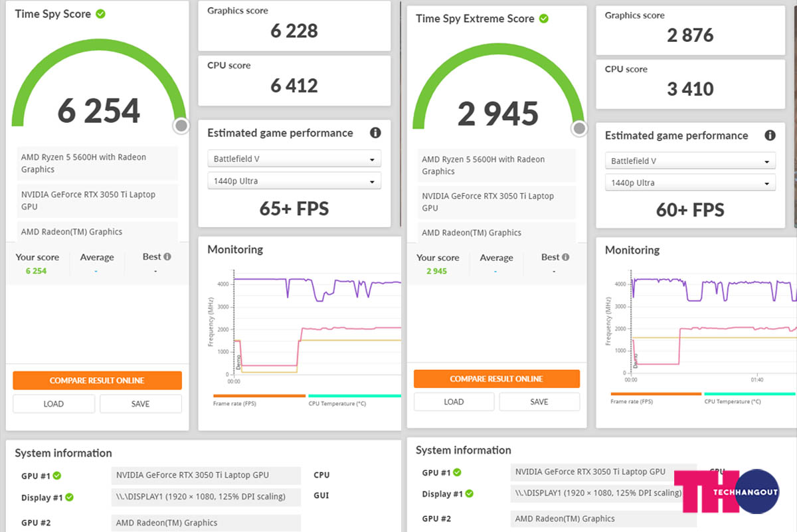Screen dimensions: 797x532
Task: Open 1440p Ultra resolution dropdown in Time Spy panel
Action: pyautogui.click(x=294, y=181)
